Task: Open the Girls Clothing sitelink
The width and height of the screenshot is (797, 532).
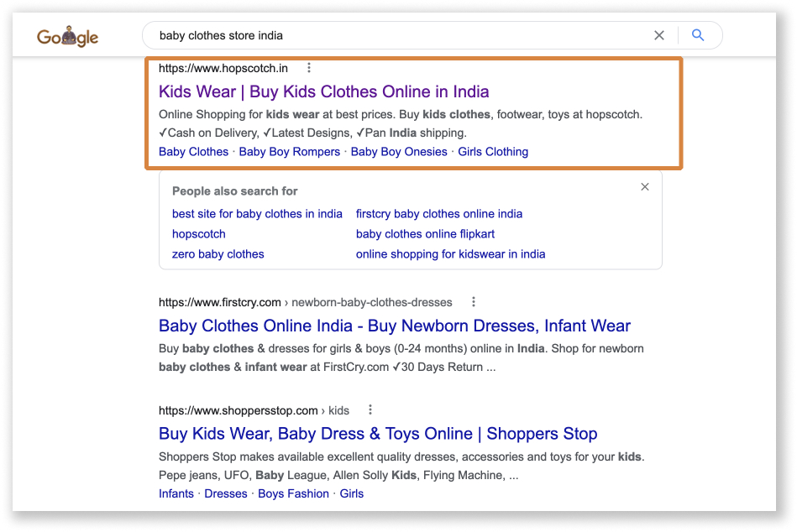Action: click(493, 152)
